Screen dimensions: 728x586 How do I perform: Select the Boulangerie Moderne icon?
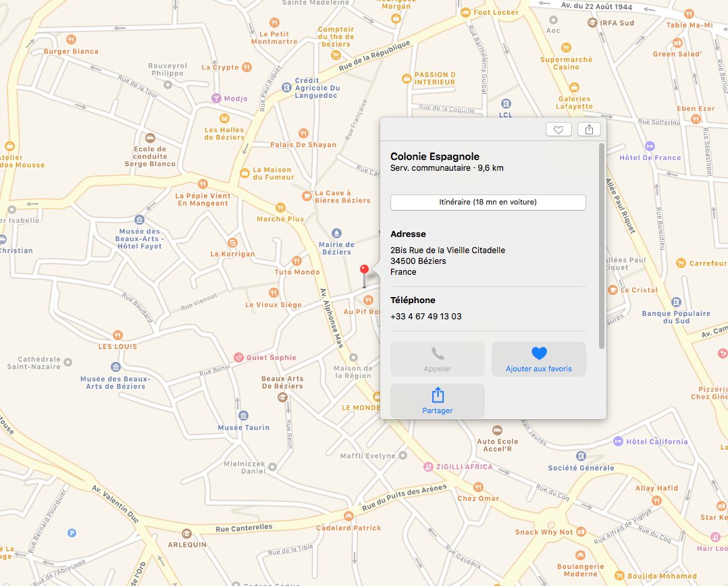580,556
